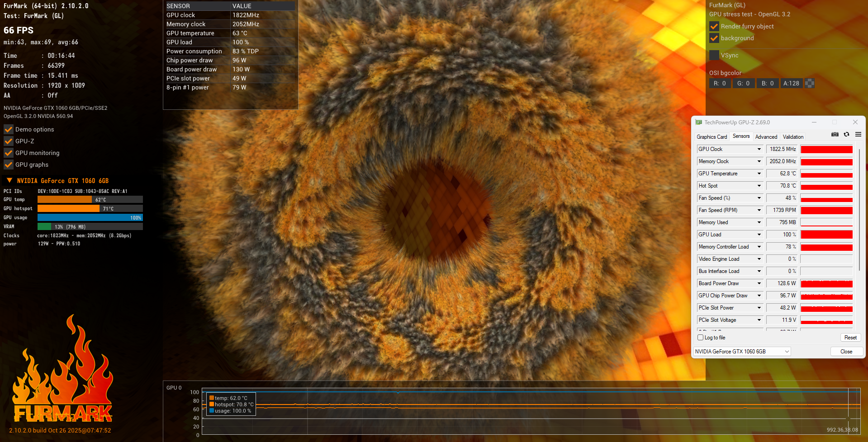Open the Memory Controller Load dropdown

pos(759,247)
